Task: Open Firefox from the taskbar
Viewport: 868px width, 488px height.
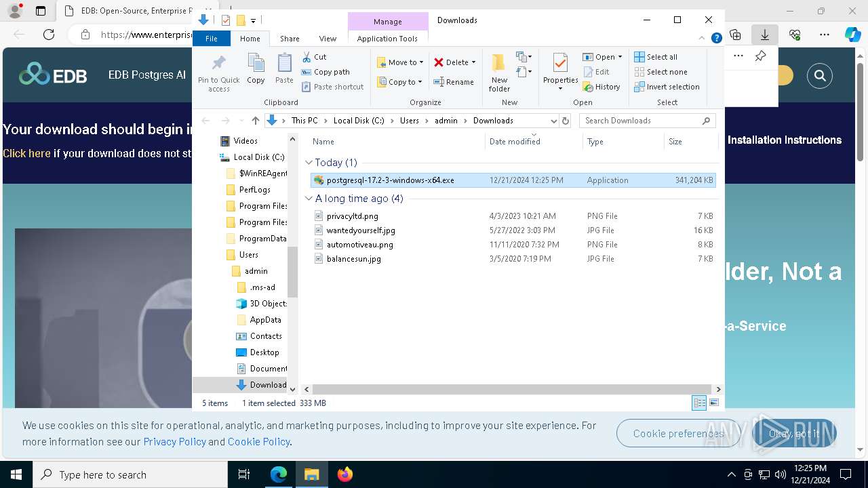Action: 345,474
